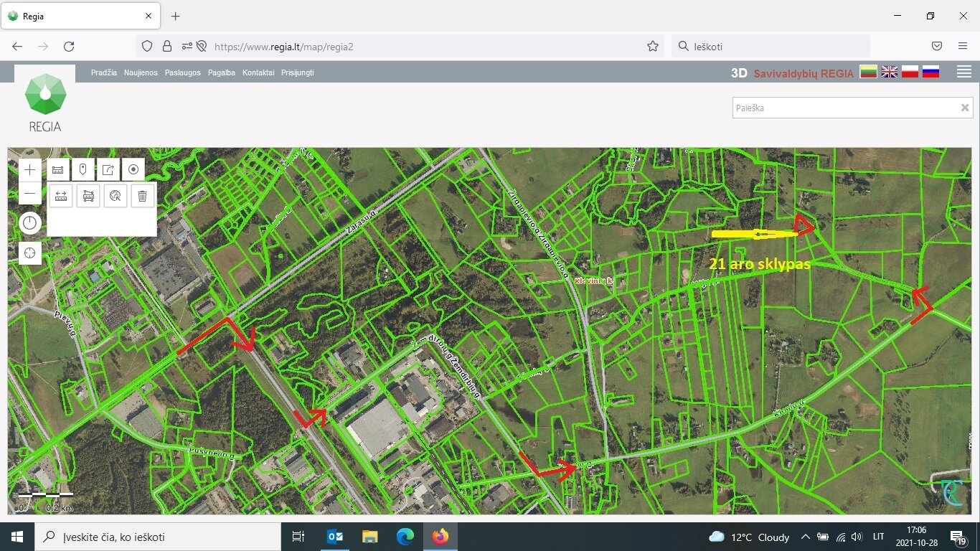This screenshot has width=980, height=551.
Task: Select the distance measure tool
Action: pyautogui.click(x=61, y=196)
